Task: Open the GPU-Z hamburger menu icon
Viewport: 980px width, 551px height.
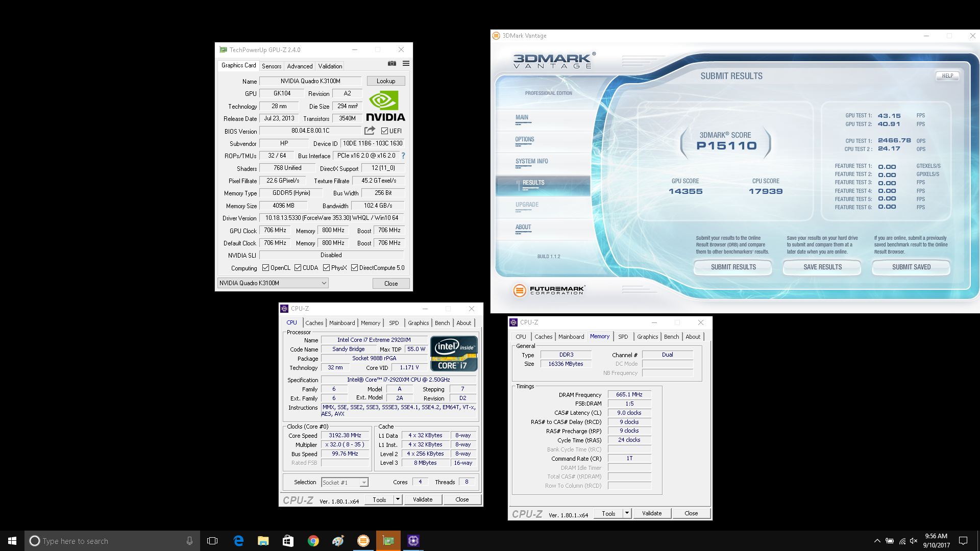Action: pos(406,63)
